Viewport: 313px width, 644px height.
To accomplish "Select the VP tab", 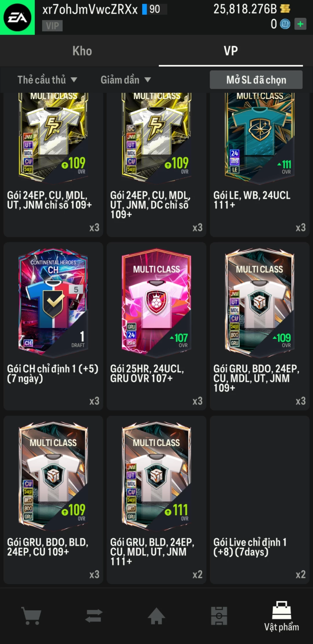I will tap(231, 51).
